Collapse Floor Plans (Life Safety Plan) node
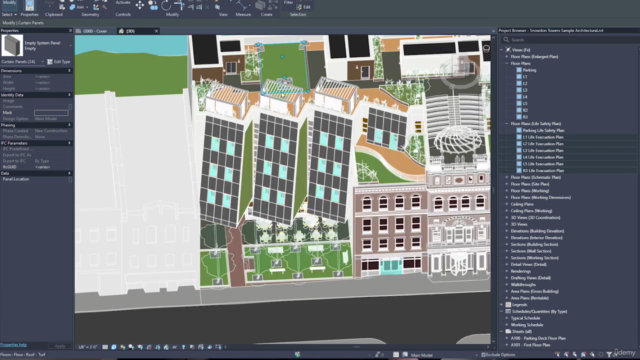 pyautogui.click(x=507, y=124)
